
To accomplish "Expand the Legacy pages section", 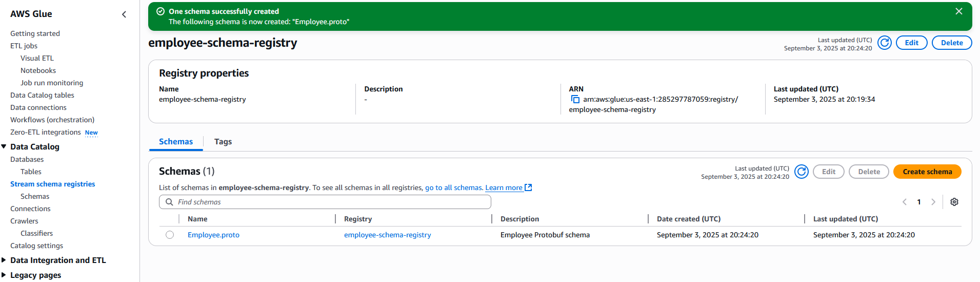I will click(x=4, y=275).
